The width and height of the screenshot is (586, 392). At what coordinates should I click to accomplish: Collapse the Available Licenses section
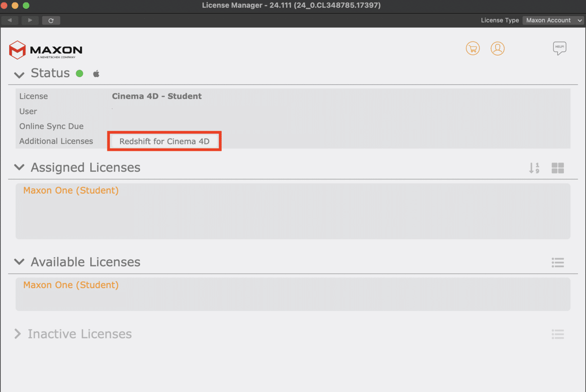[x=19, y=262]
